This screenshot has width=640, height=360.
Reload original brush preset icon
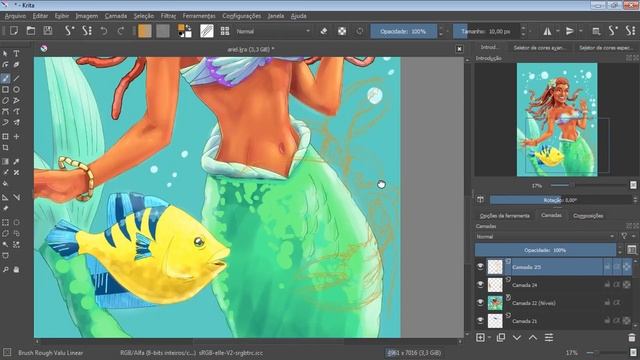point(360,31)
